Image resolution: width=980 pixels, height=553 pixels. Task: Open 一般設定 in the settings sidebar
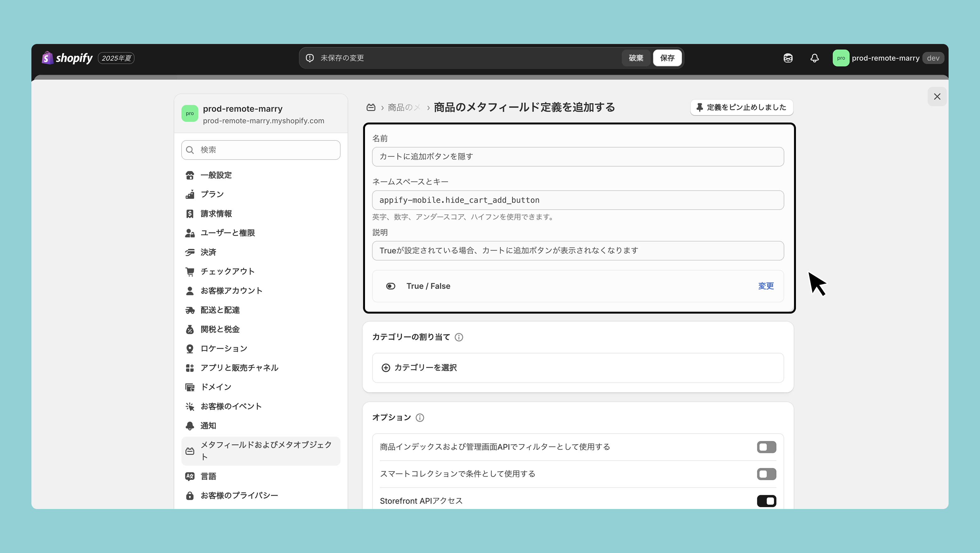pyautogui.click(x=216, y=175)
